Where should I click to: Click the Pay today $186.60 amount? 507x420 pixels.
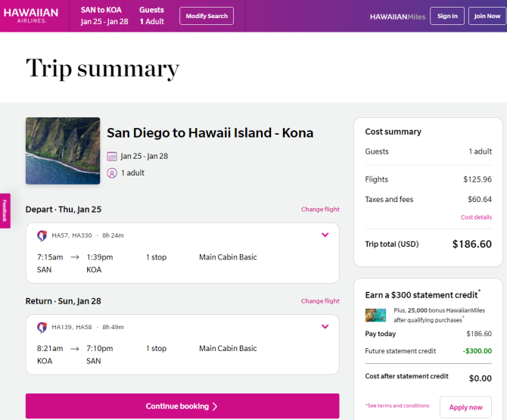479,334
